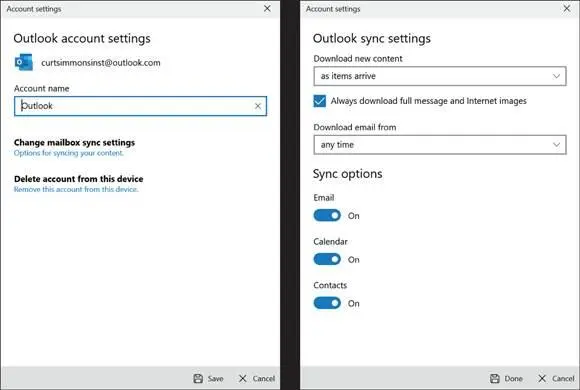Click the Account name text field
The image size is (580, 390).
pyautogui.click(x=140, y=106)
